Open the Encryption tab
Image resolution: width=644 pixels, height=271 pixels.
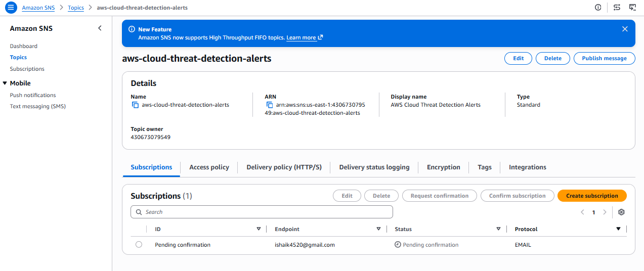tap(444, 167)
